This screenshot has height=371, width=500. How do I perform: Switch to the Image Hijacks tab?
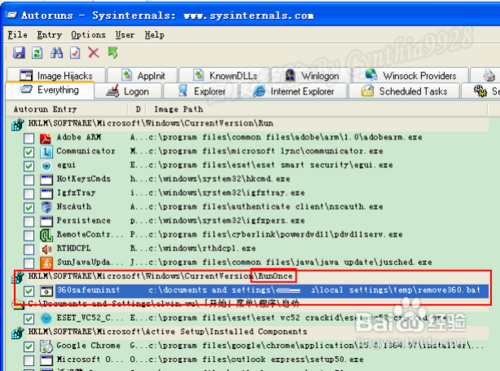tap(56, 75)
